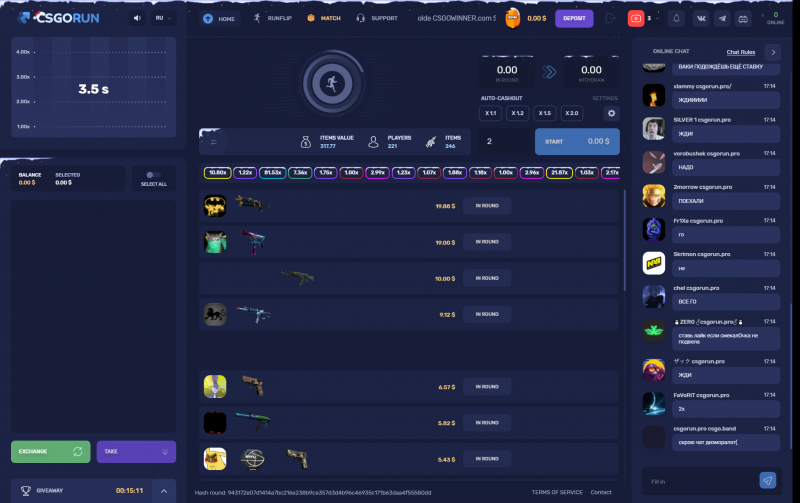This screenshot has height=503, width=800.
Task: Open auto-cashout settings gear
Action: [x=611, y=113]
